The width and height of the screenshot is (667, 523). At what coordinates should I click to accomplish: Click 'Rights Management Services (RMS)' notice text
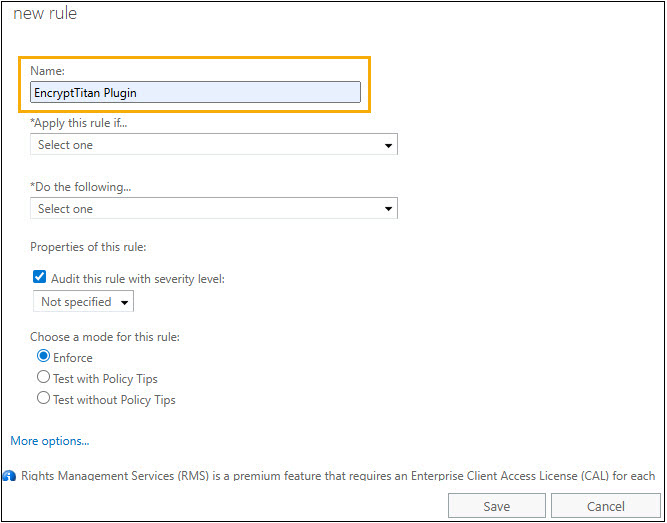point(338,476)
